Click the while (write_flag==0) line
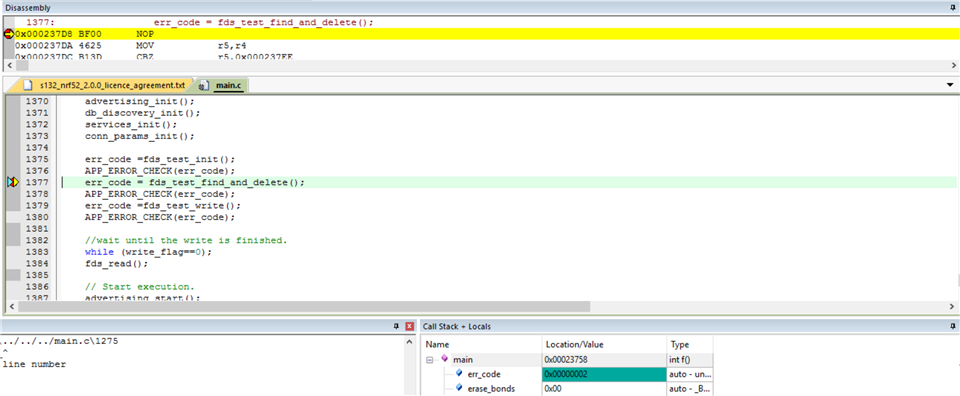Viewport: 960px width, 396px height. click(x=148, y=252)
